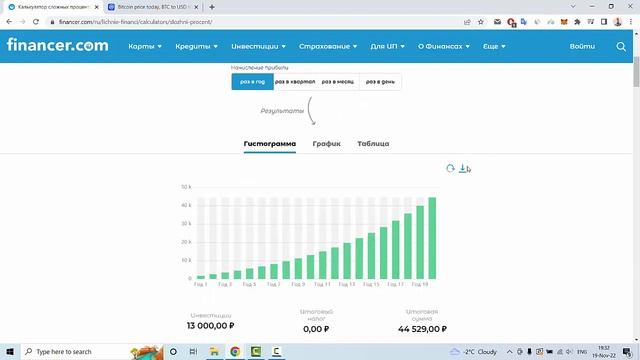640x360 pixels.
Task: Expand the Кредиты menu
Action: point(196,46)
